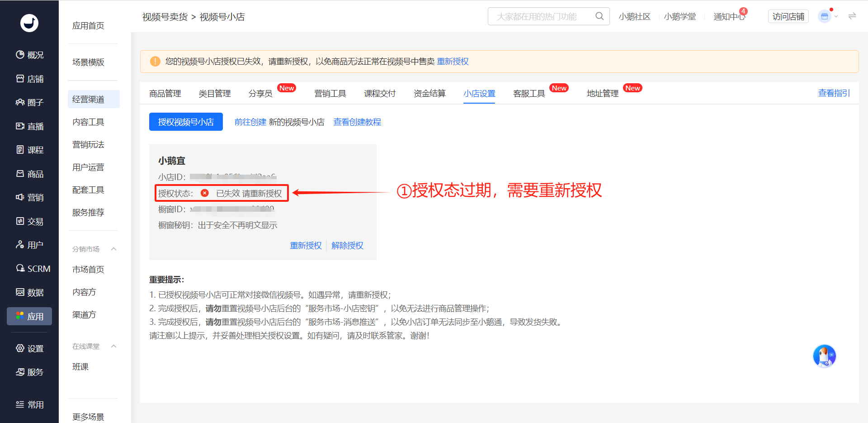This screenshot has width=868, height=423.
Task: Click 解除授权 in the shop card
Action: coord(347,245)
